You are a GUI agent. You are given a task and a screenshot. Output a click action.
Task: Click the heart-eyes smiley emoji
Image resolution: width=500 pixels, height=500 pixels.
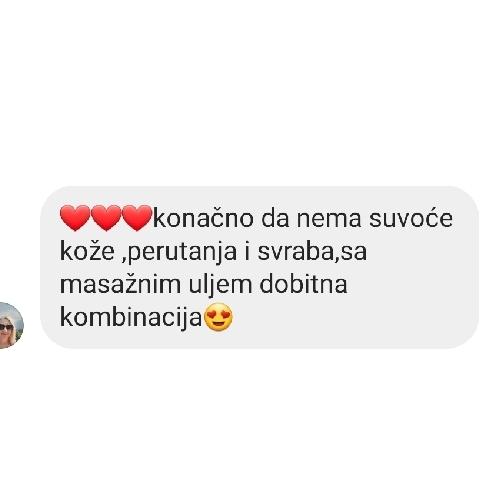tap(218, 317)
